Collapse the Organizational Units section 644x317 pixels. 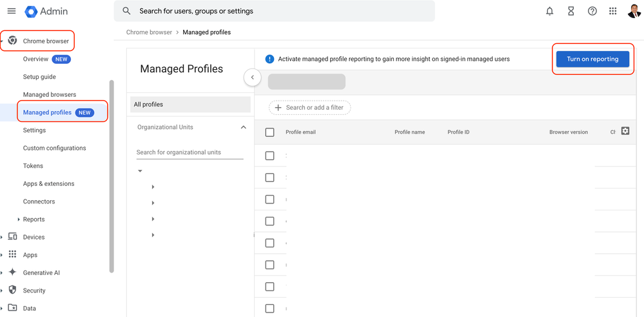[243, 127]
